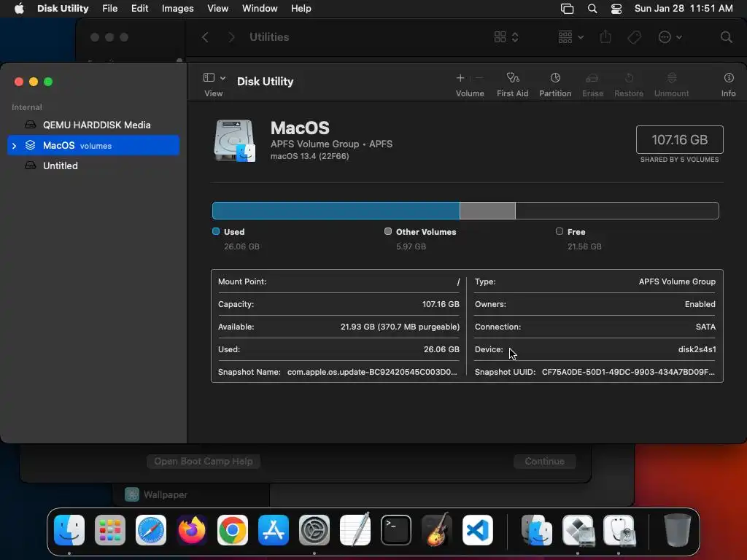The image size is (747, 560).
Task: Click Wallpaper item in background window
Action: click(x=156, y=495)
